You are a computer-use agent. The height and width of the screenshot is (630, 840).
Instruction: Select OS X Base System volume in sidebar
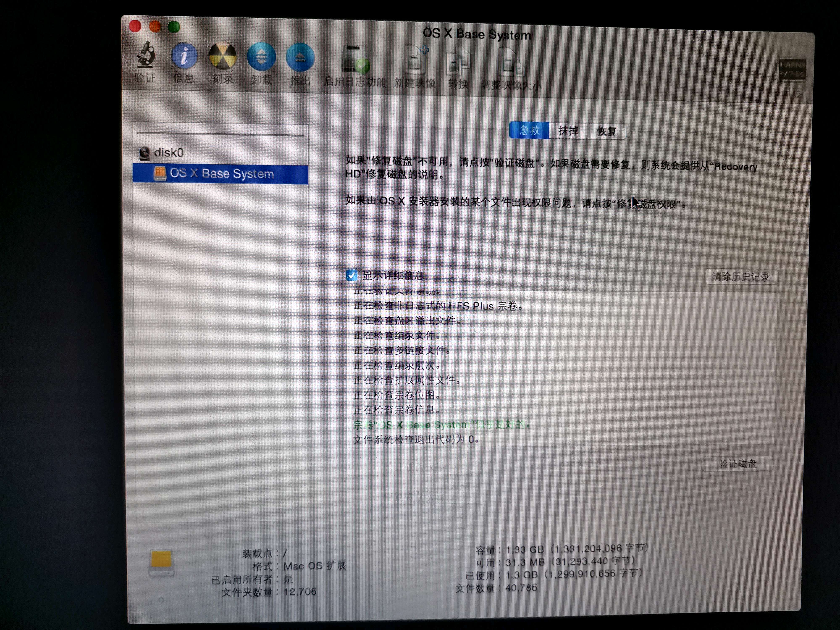pos(220,174)
